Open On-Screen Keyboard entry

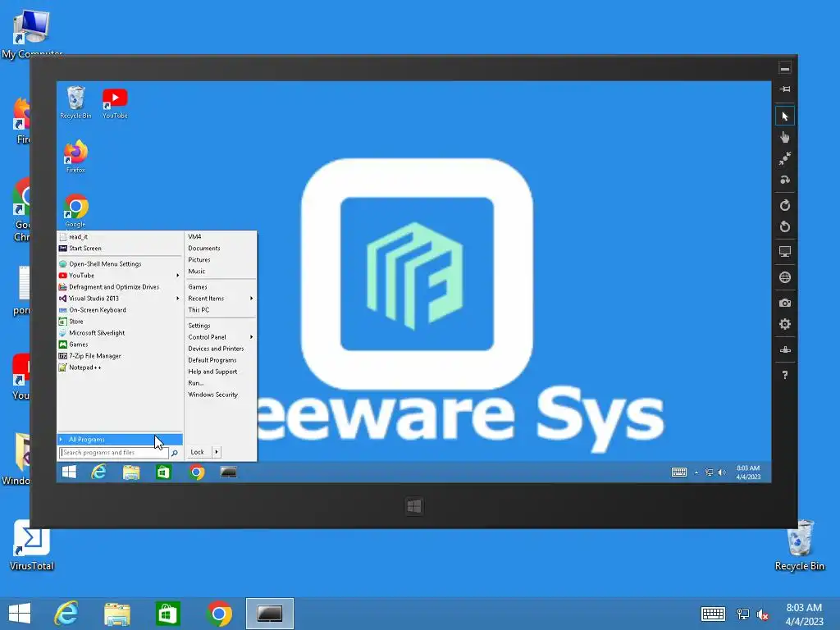(120, 310)
